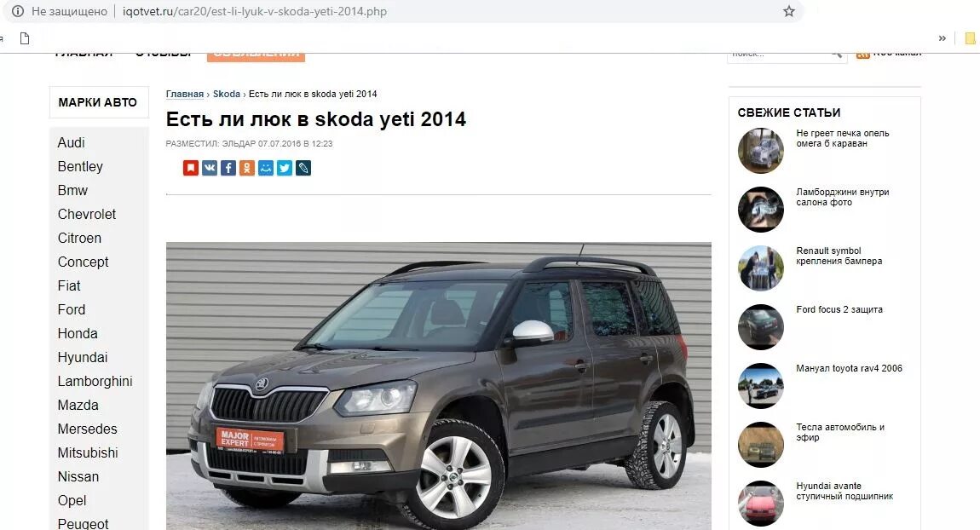Share the article via Moi Mir icon
Screen dimensions: 980x530
coord(266,168)
